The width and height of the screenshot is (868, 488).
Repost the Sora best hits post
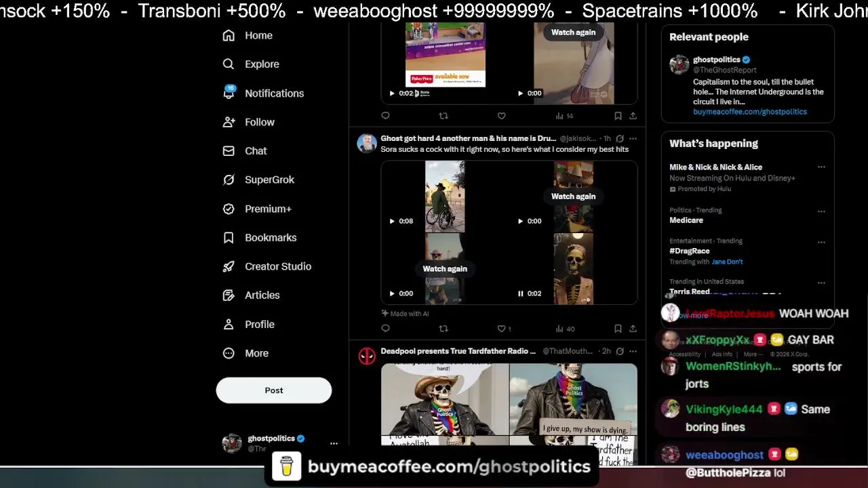tap(443, 329)
